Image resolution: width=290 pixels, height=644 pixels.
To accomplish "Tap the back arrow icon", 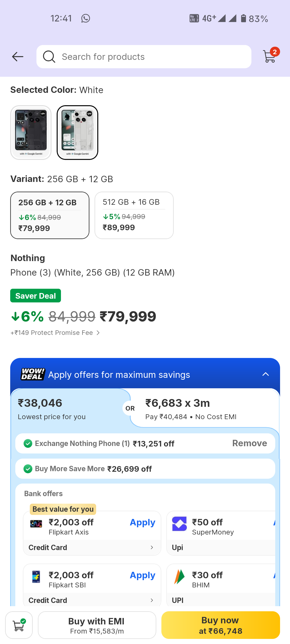I will coord(18,57).
